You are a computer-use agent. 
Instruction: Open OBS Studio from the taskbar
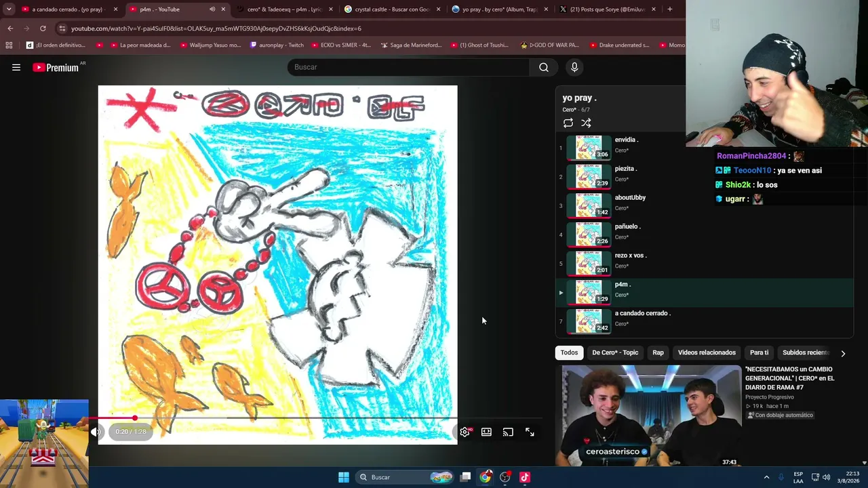point(505,477)
